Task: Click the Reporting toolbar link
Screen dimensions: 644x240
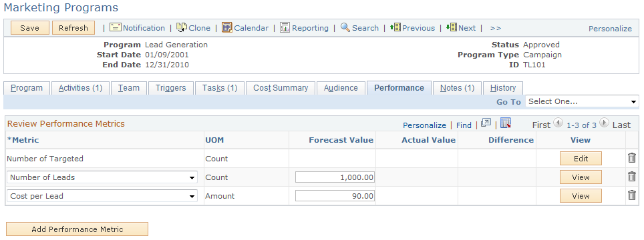Action: (x=310, y=28)
